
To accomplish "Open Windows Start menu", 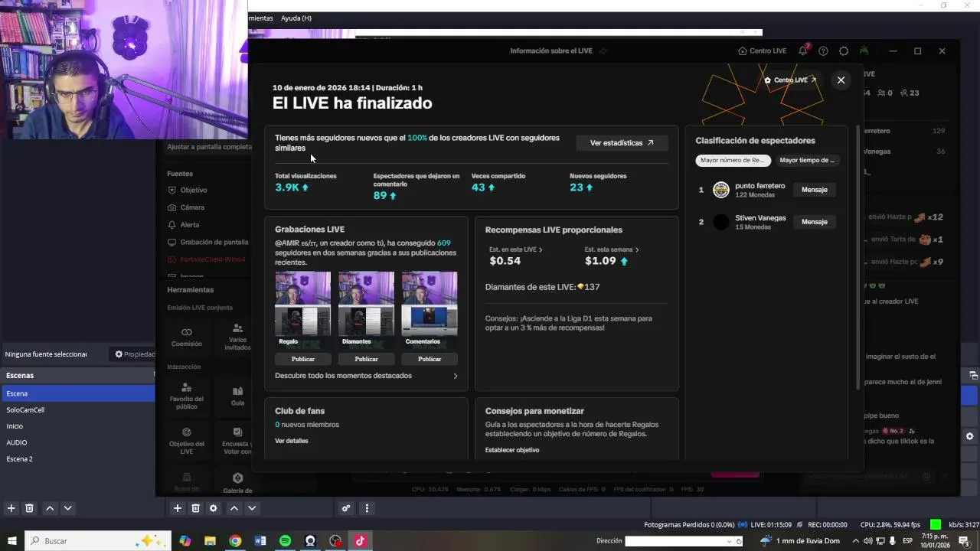I will (11, 541).
